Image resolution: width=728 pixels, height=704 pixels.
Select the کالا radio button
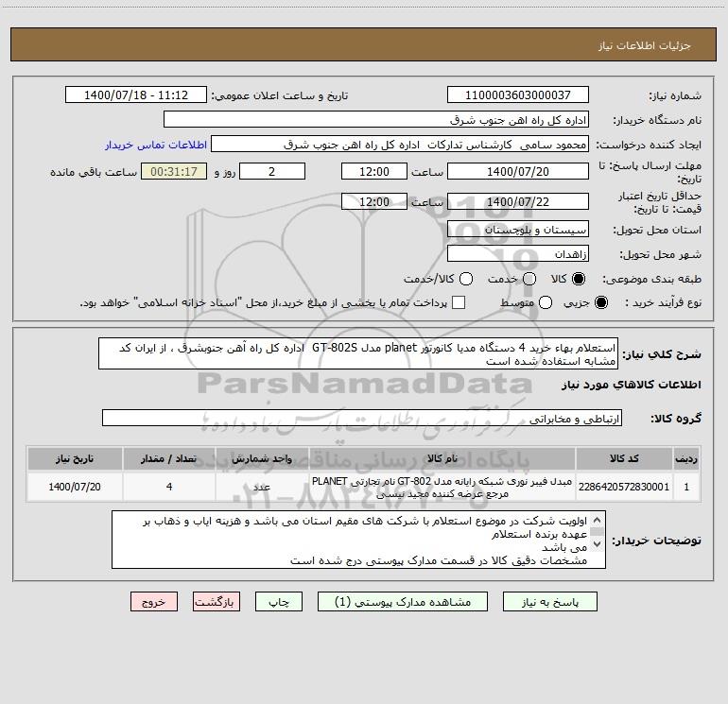tap(579, 279)
